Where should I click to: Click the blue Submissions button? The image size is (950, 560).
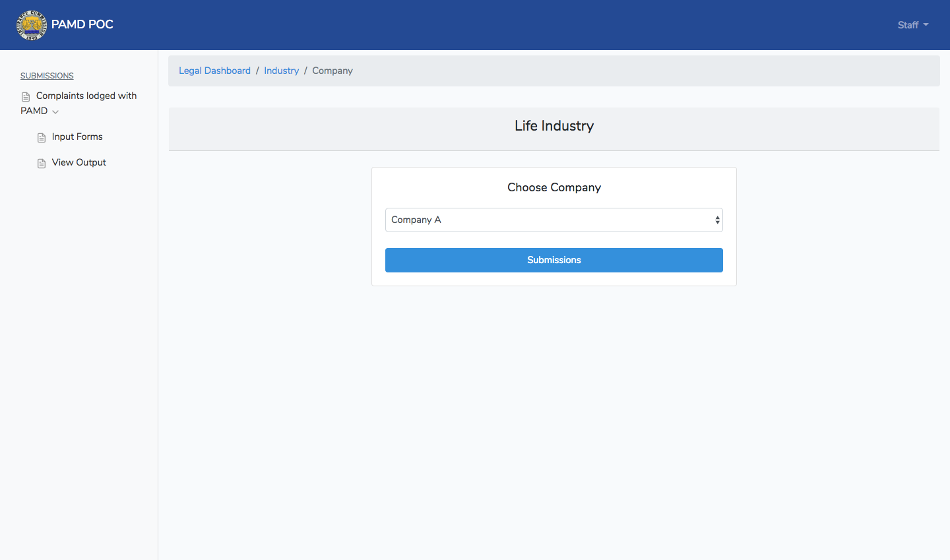pos(554,260)
